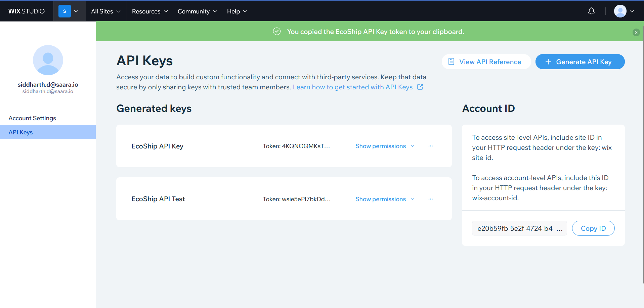Click the external link icon after Learn how
The height and width of the screenshot is (308, 644).
(420, 87)
